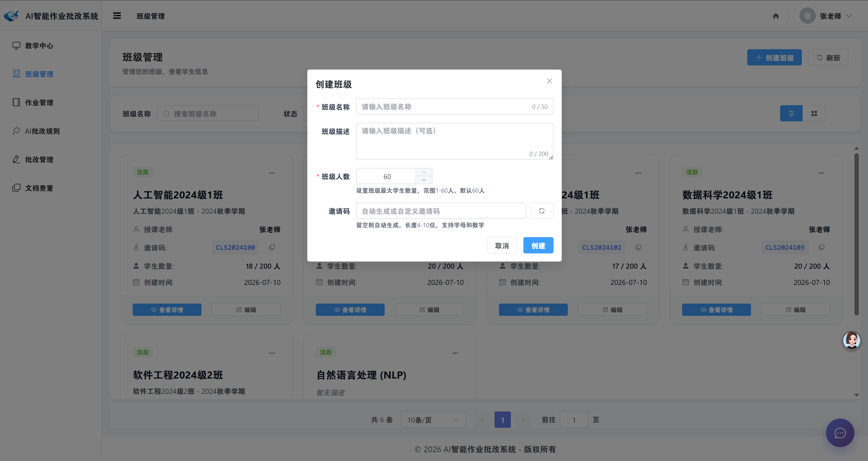
Task: Click the 活跃 tag on 数据科学2024级1班 card
Action: click(x=692, y=172)
